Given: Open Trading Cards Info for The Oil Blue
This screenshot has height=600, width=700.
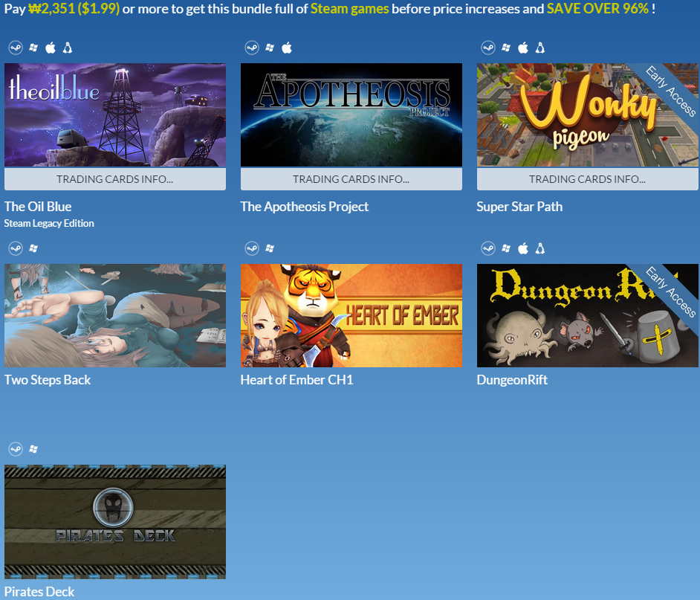Looking at the screenshot, I should coord(115,179).
